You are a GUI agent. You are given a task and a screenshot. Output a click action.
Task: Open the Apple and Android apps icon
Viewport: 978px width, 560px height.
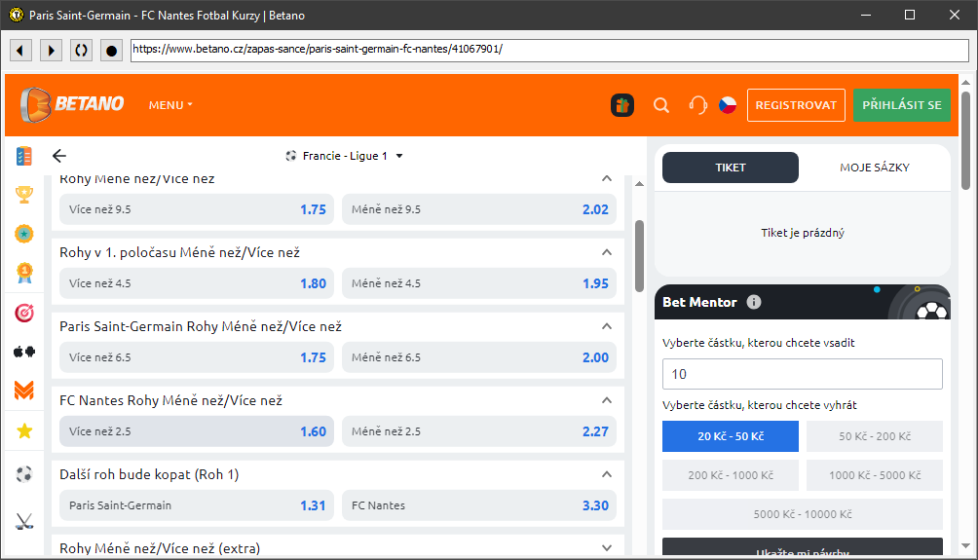coord(24,352)
